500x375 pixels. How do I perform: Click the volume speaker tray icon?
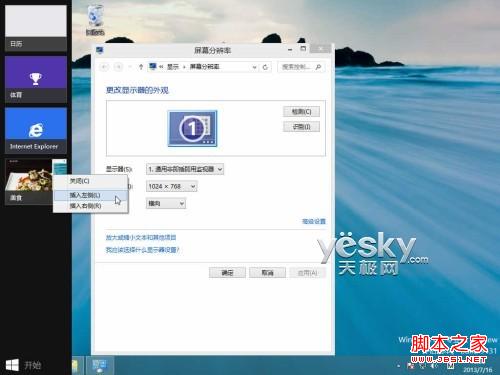(434, 366)
